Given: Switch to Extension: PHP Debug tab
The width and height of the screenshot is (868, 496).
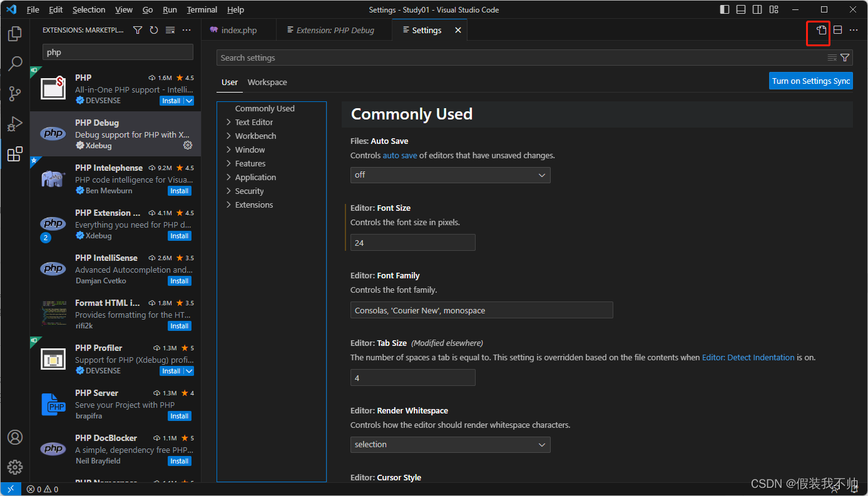Looking at the screenshot, I should pos(335,30).
